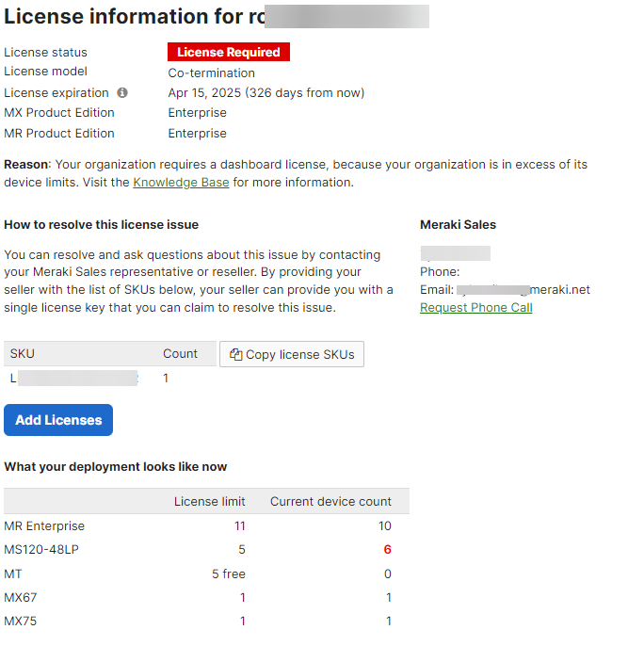This screenshot has width=644, height=646.
Task: Click the 'Reason' bold label
Action: coord(27,165)
